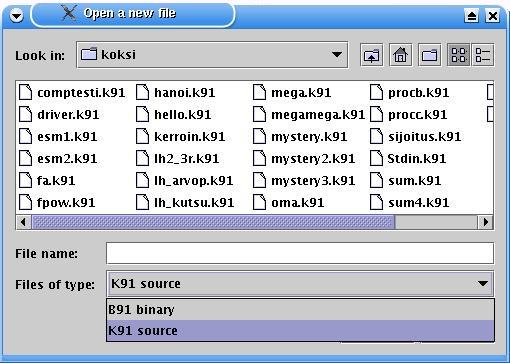Select file mega.k91
Image resolution: width=510 pixels, height=363 pixels.
292,92
